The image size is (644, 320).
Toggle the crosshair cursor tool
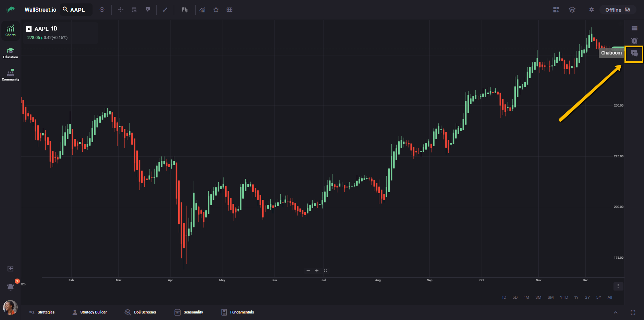click(121, 10)
